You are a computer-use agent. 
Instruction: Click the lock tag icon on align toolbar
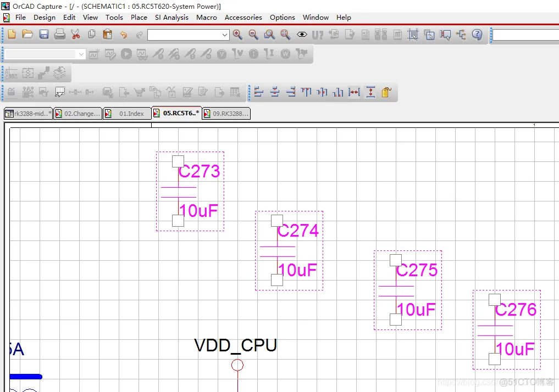click(x=386, y=92)
